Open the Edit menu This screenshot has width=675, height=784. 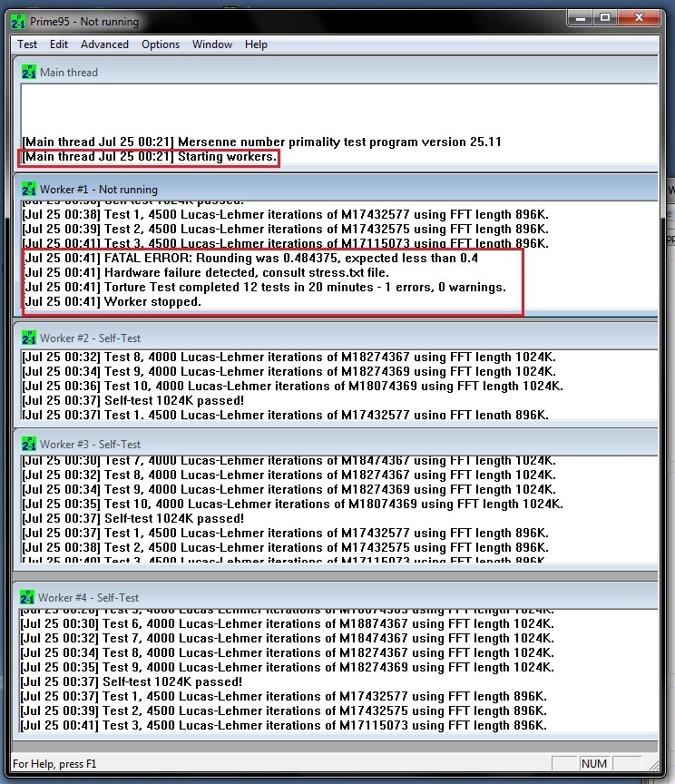tap(58, 44)
